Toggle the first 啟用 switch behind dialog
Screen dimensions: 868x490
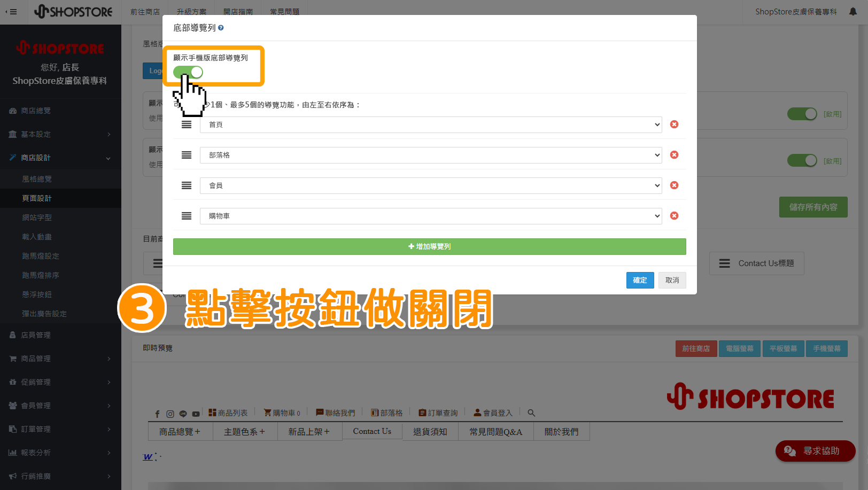click(802, 114)
